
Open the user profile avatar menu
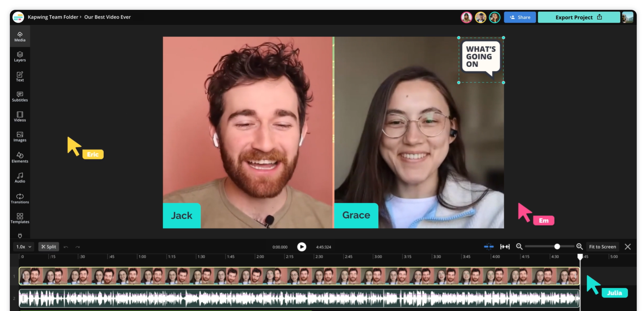point(628,17)
